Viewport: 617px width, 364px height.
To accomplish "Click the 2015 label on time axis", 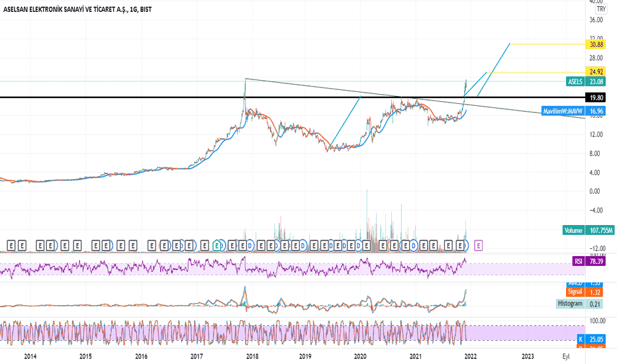I will pyautogui.click(x=86, y=357).
